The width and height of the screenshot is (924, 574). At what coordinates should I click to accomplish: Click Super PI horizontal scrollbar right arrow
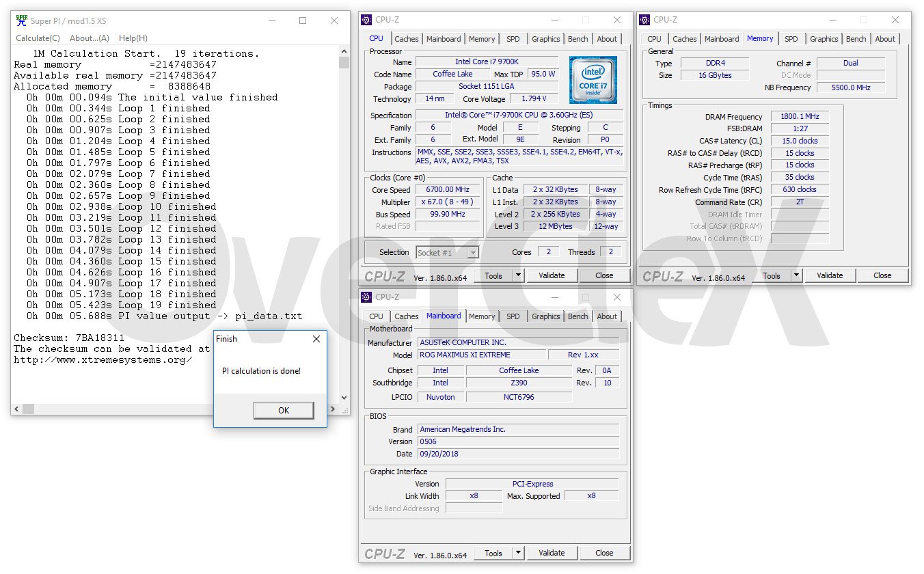(x=334, y=409)
